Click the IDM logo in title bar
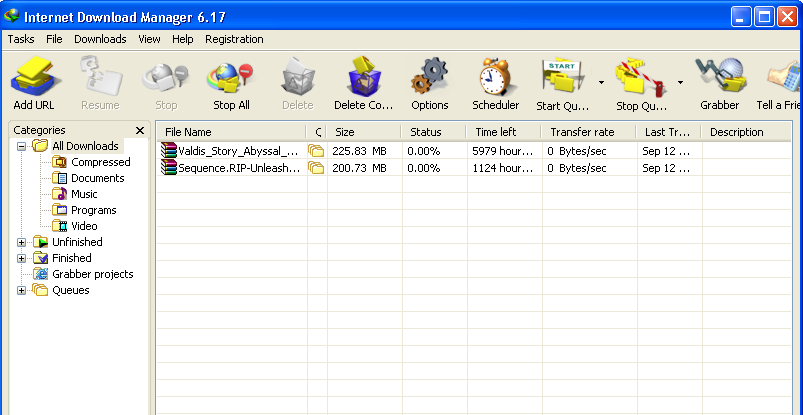Image resolution: width=803 pixels, height=415 pixels. point(11,16)
